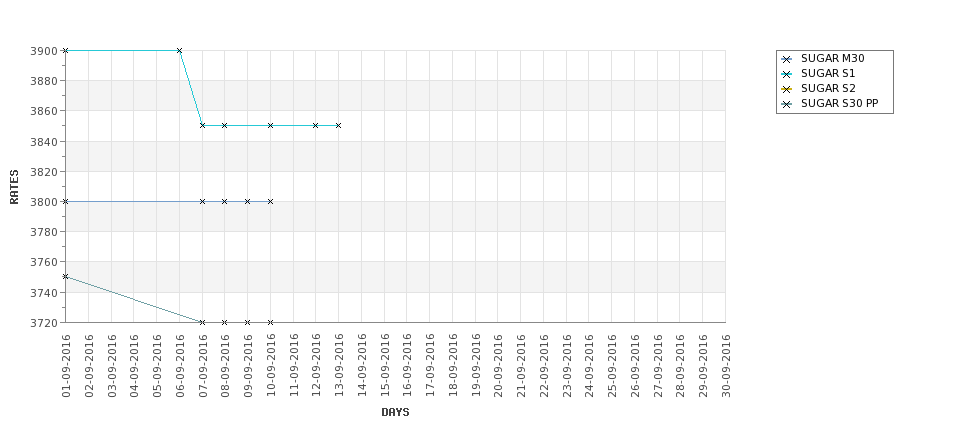Click the 3850 data point on 07-09-2016

[x=202, y=126]
